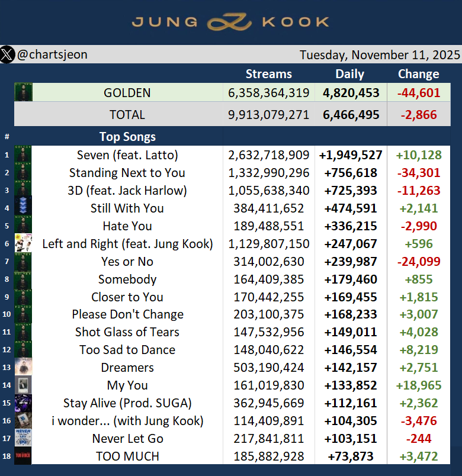Select Seven daily +1,949,527
This screenshot has width=462, height=476.
351,155
